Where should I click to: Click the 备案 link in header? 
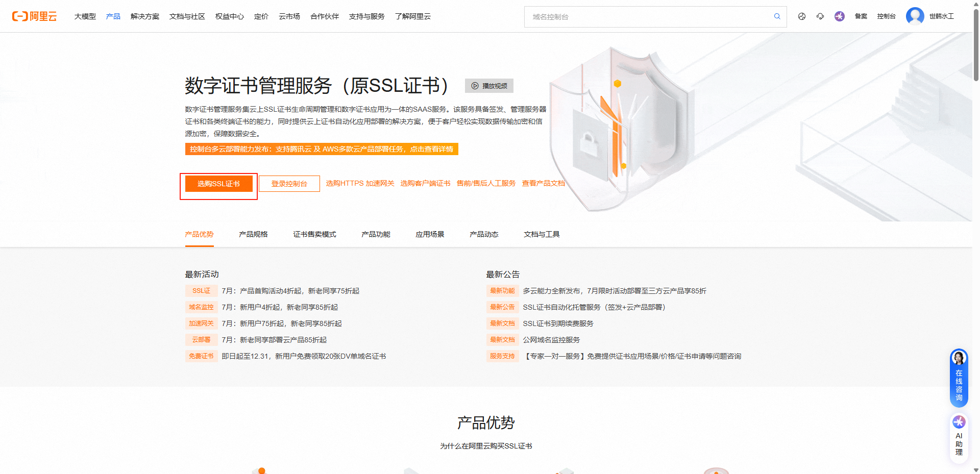coord(861,16)
